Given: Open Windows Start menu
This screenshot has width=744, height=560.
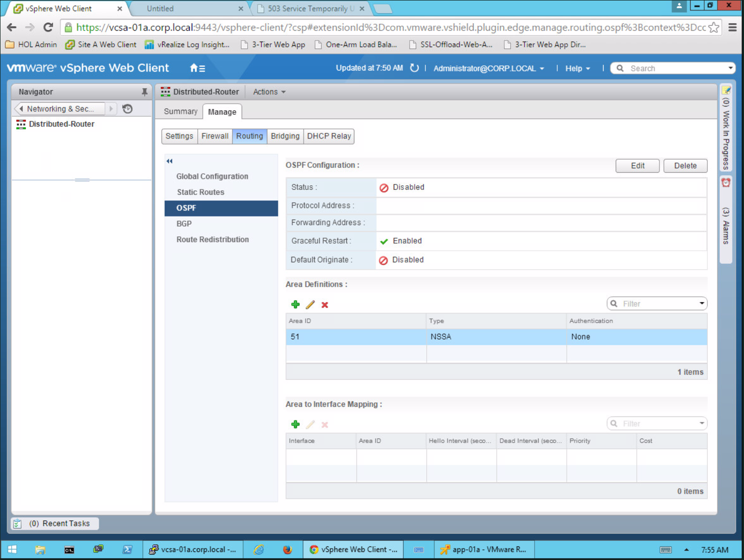Looking at the screenshot, I should point(13,549).
